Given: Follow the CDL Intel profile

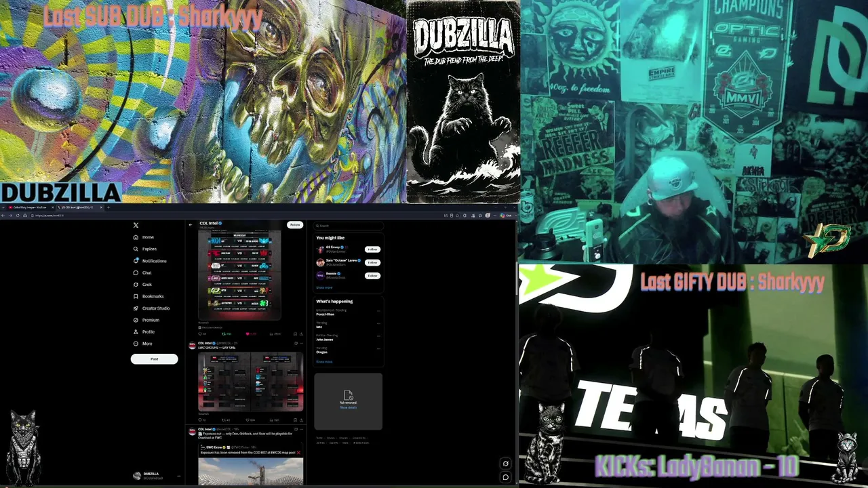Looking at the screenshot, I should coord(295,224).
